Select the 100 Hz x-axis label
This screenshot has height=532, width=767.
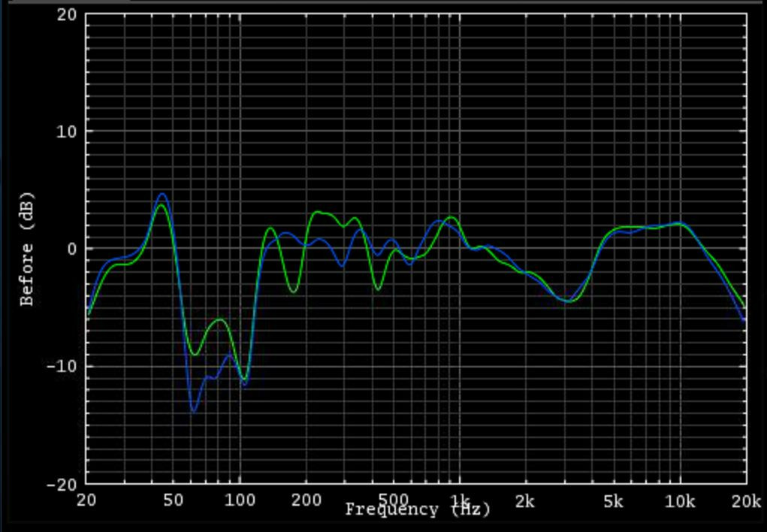[240, 501]
